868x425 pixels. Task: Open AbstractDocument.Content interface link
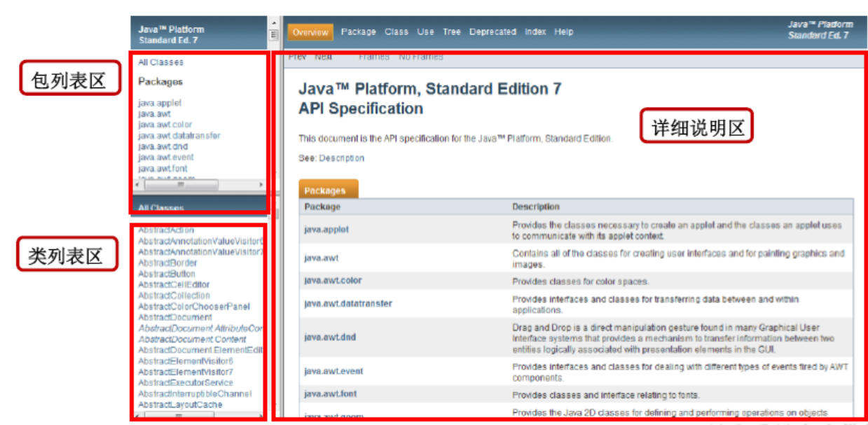tap(192, 340)
